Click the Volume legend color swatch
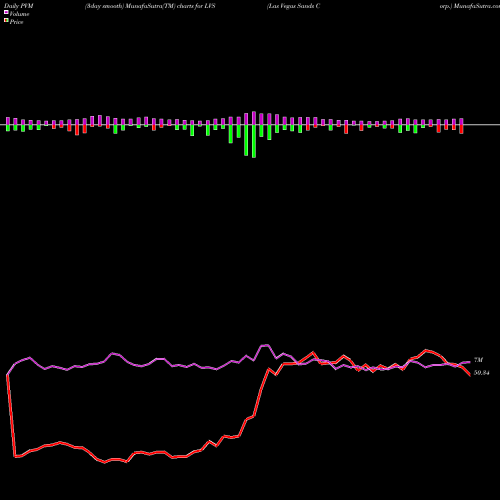Viewport: 500px width, 500px height. pos(6,13)
